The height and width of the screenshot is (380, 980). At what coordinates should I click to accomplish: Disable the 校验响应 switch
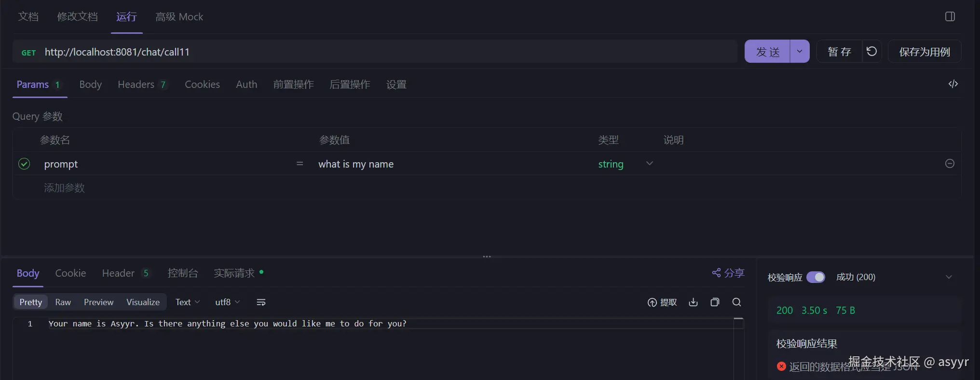(x=816, y=277)
